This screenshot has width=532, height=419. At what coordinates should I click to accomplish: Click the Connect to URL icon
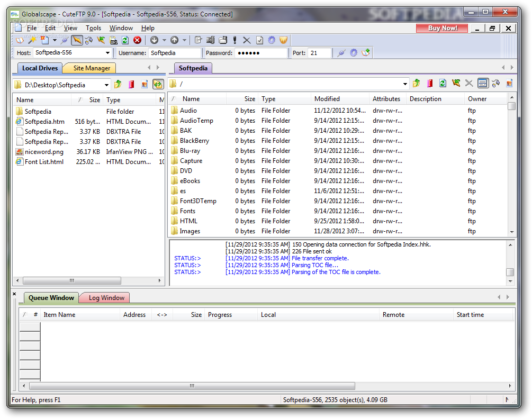[x=113, y=40]
